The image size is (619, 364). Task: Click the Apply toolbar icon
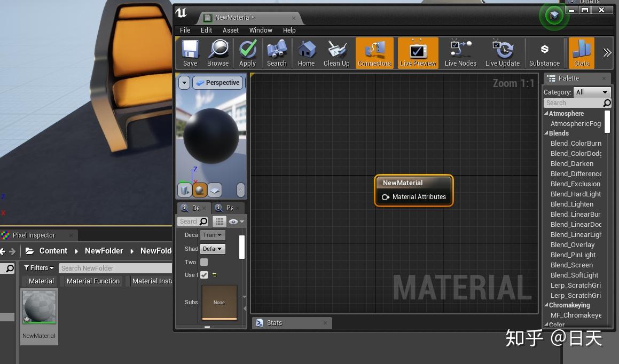coord(247,53)
